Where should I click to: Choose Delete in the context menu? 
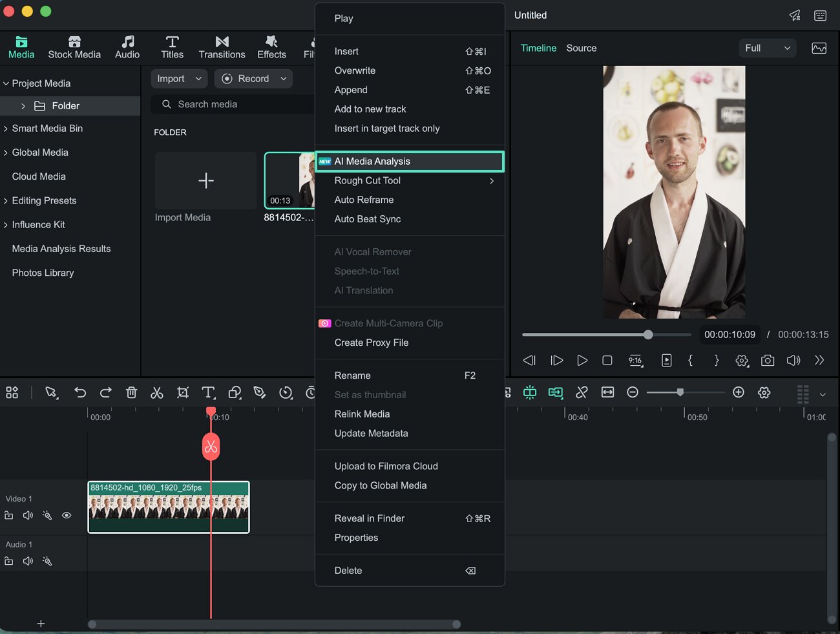(410, 571)
